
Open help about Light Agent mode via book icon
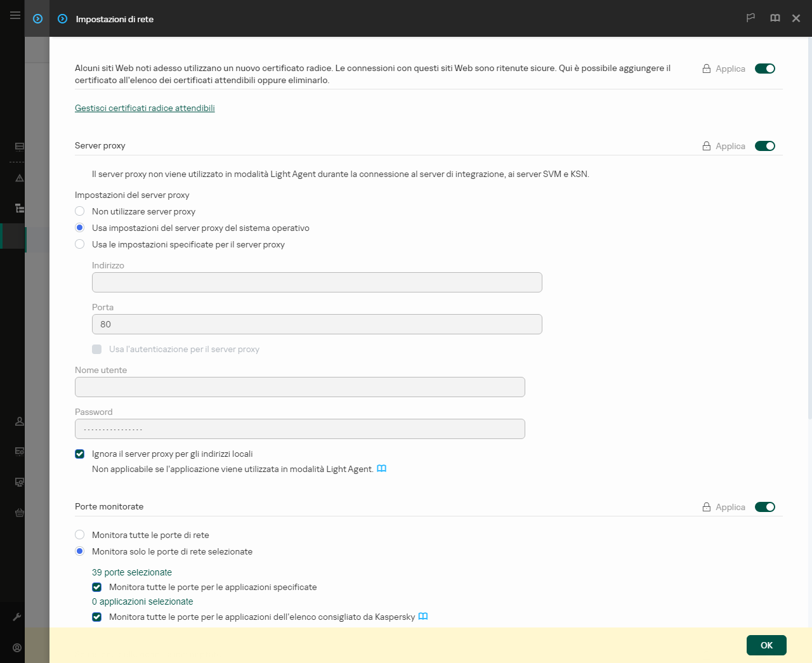[382, 468]
